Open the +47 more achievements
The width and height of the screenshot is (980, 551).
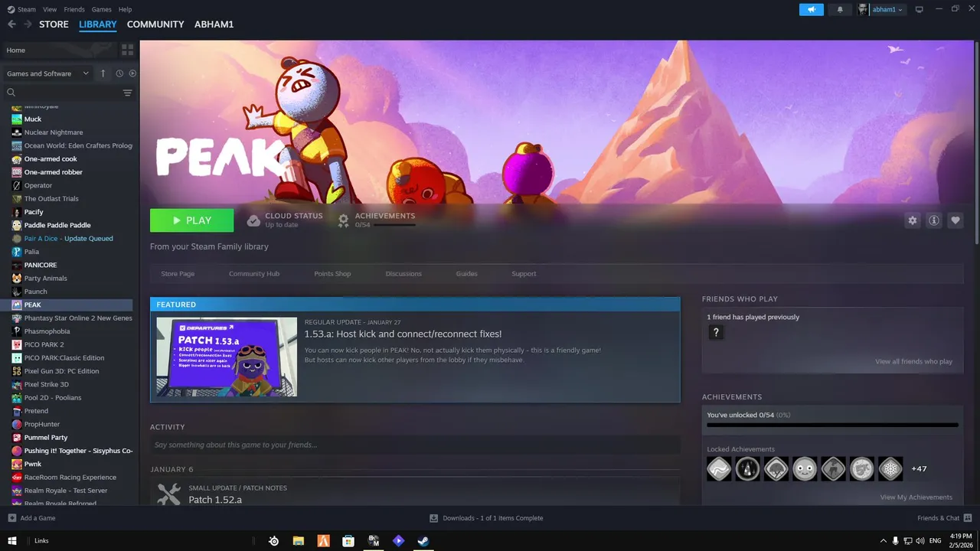coord(919,468)
